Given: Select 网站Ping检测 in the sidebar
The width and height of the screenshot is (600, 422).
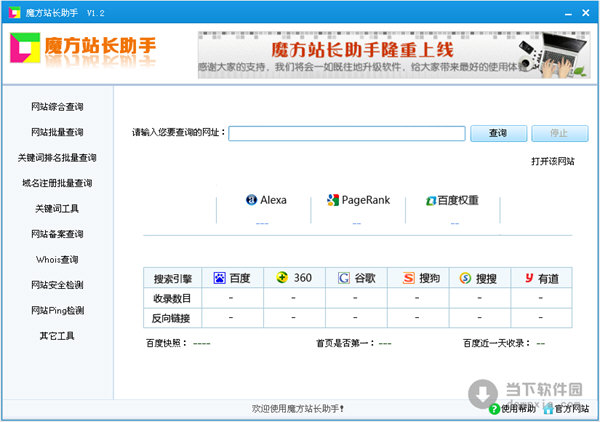Looking at the screenshot, I should click(x=57, y=310).
